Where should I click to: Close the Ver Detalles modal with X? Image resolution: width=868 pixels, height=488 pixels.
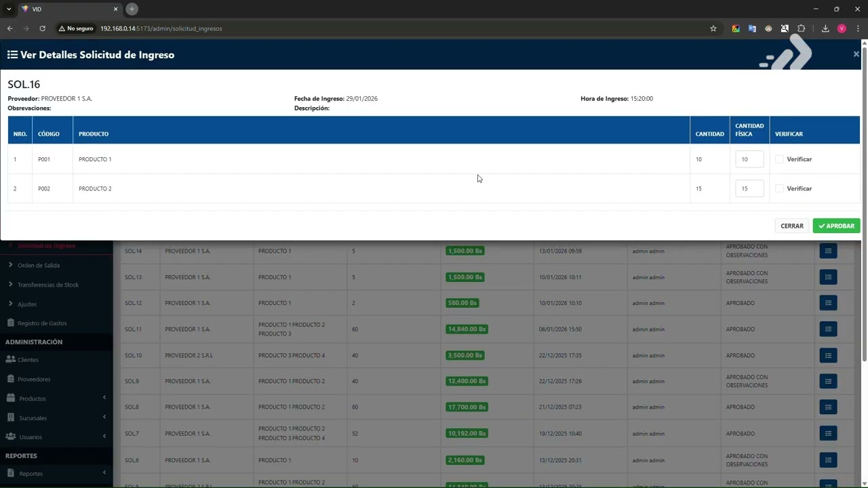click(x=856, y=54)
